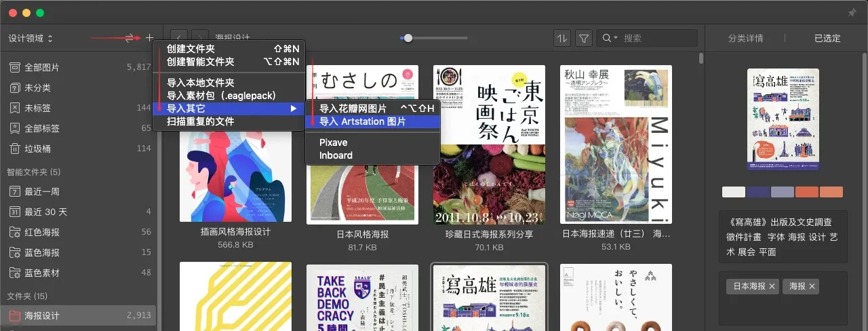Open the 红色海报 smart folder
868x331 pixels.
click(42, 232)
